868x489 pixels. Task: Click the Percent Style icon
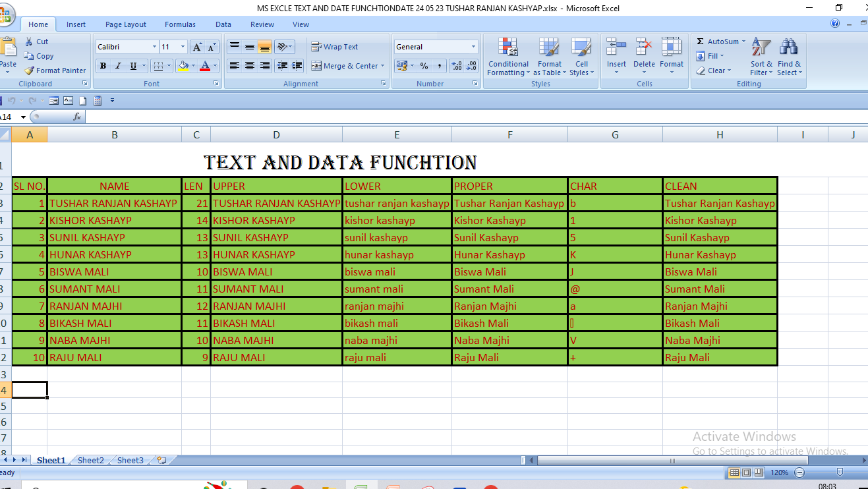coord(424,66)
